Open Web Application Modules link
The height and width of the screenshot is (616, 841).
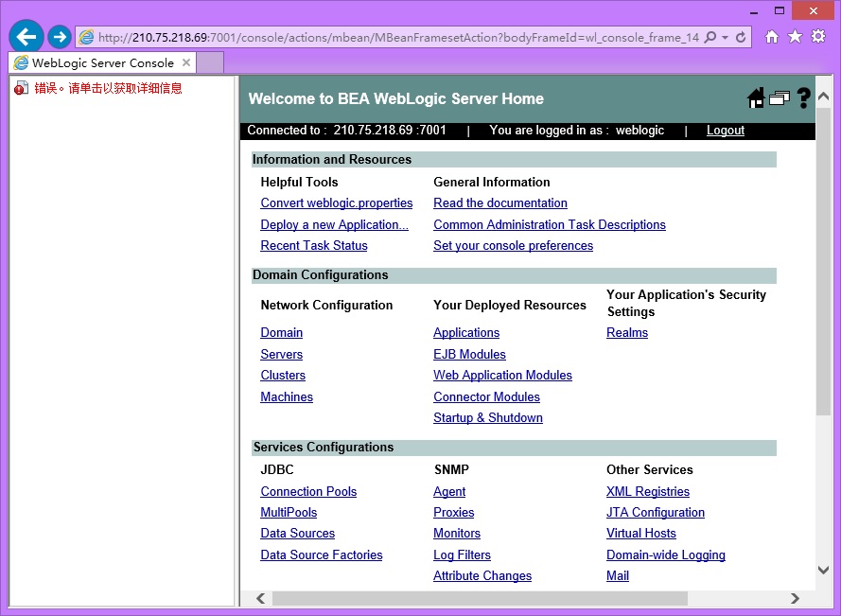502,376
